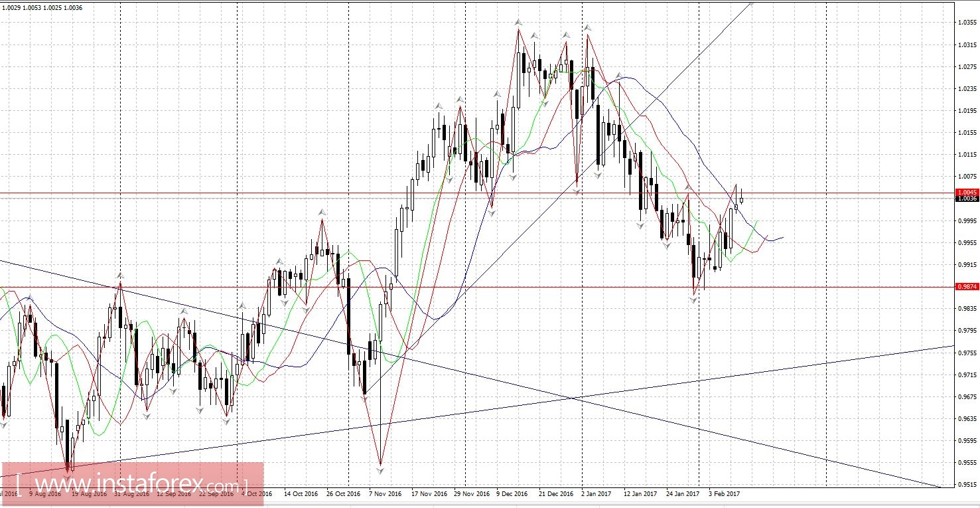Click the 12 Jan 2017 date label

pyautogui.click(x=642, y=494)
